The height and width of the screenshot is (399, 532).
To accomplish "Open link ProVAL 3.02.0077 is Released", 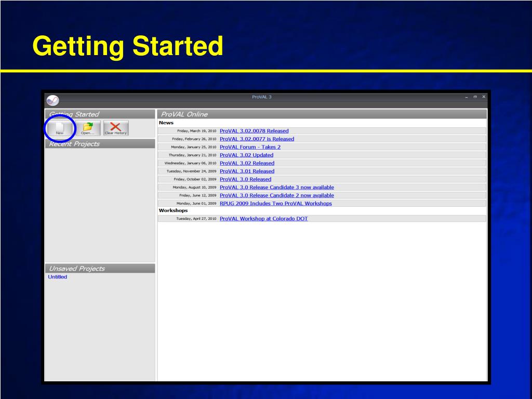I will (x=257, y=139).
